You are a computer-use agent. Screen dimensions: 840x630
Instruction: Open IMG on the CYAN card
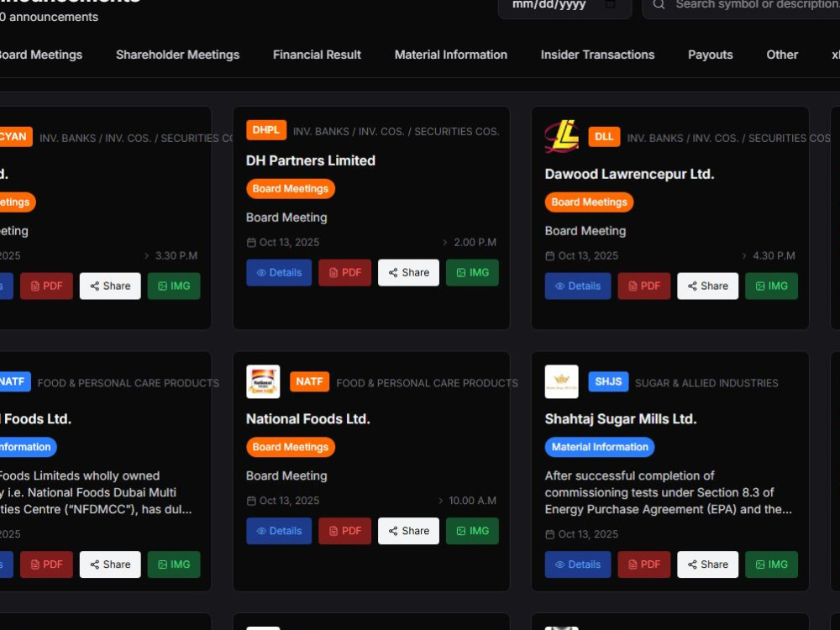(174, 286)
